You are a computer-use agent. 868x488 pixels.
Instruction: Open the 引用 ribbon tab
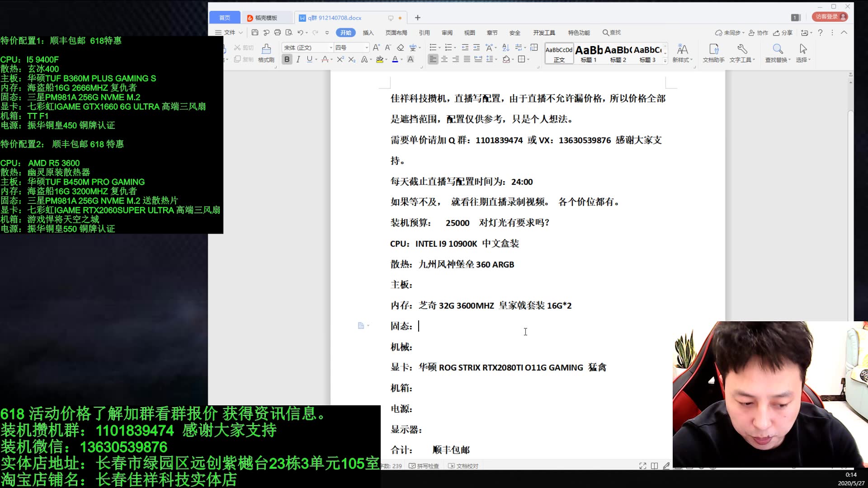[x=425, y=33]
